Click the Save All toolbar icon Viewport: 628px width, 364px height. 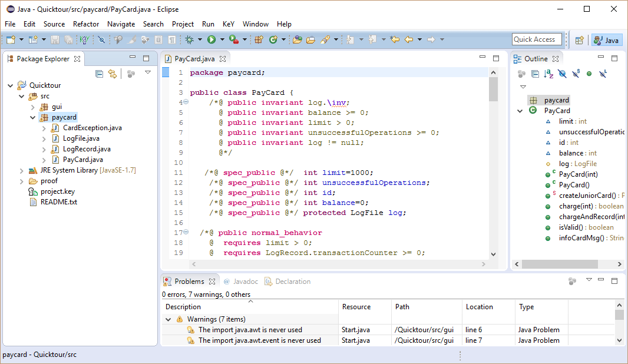(68, 39)
